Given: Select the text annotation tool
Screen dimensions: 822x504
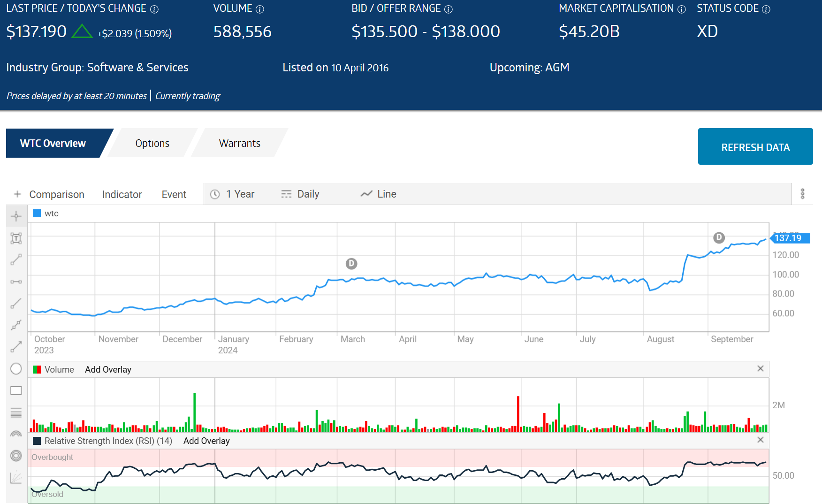Looking at the screenshot, I should [16, 238].
